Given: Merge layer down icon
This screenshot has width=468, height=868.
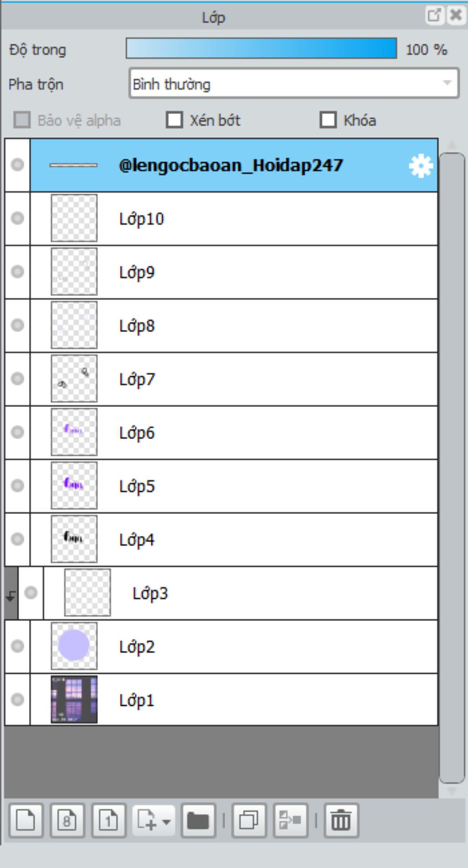Looking at the screenshot, I should coord(290,820).
